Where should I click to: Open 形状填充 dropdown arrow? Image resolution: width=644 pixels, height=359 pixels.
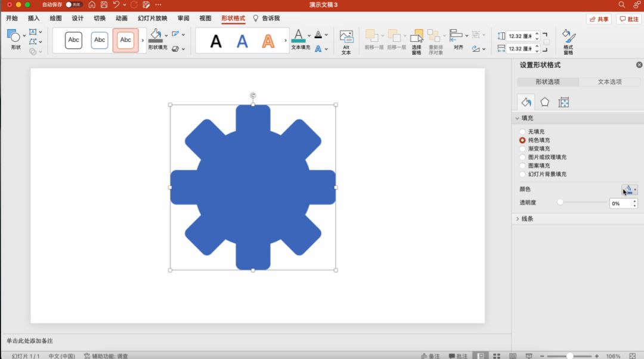(x=166, y=35)
